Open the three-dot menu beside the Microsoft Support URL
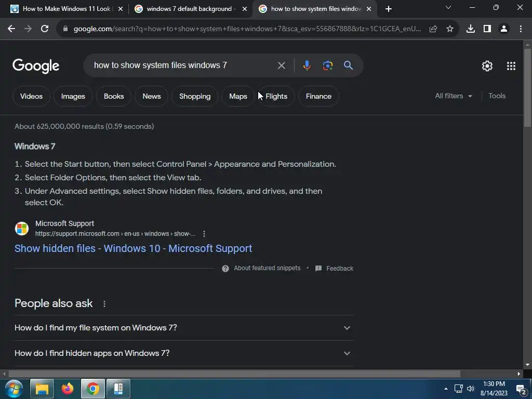 coord(204,234)
